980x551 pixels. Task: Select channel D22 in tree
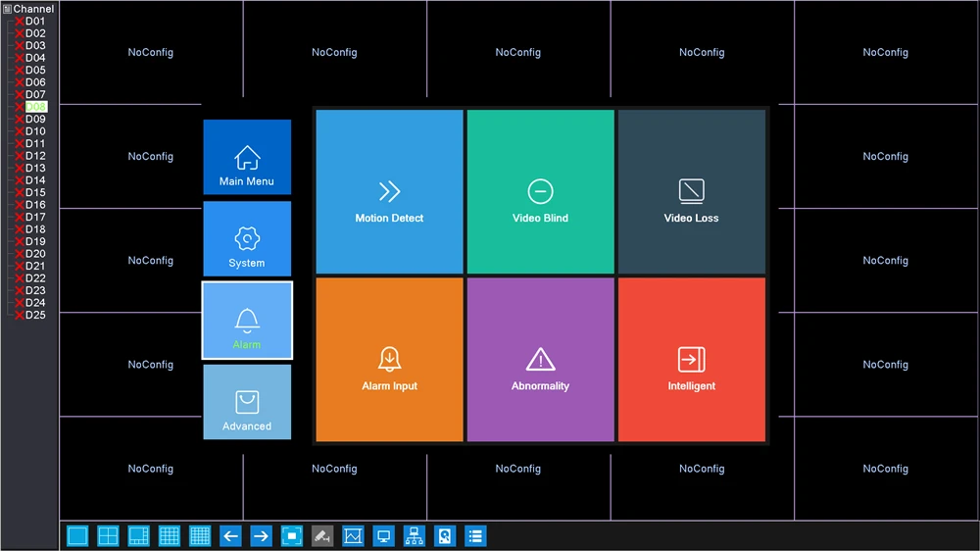point(35,278)
